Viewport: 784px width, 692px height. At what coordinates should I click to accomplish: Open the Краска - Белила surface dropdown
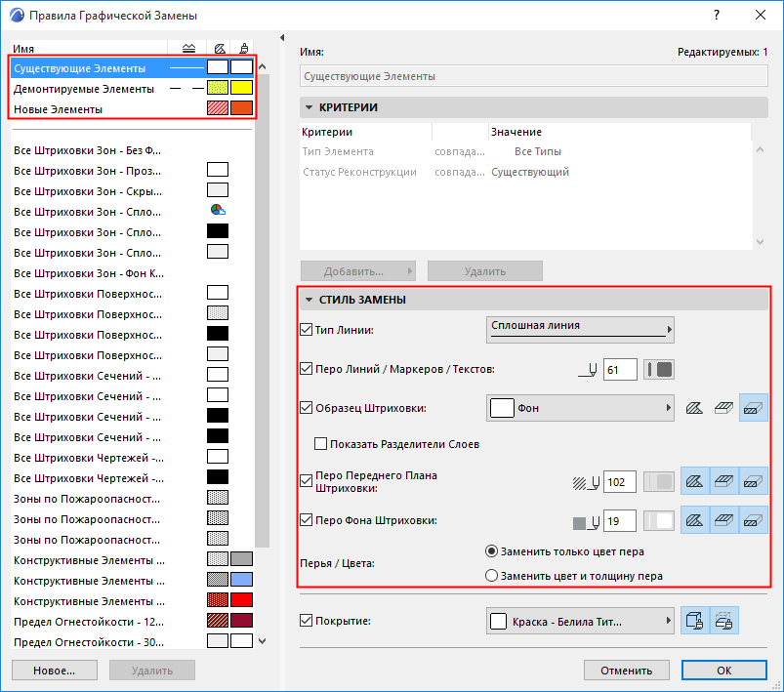580,621
